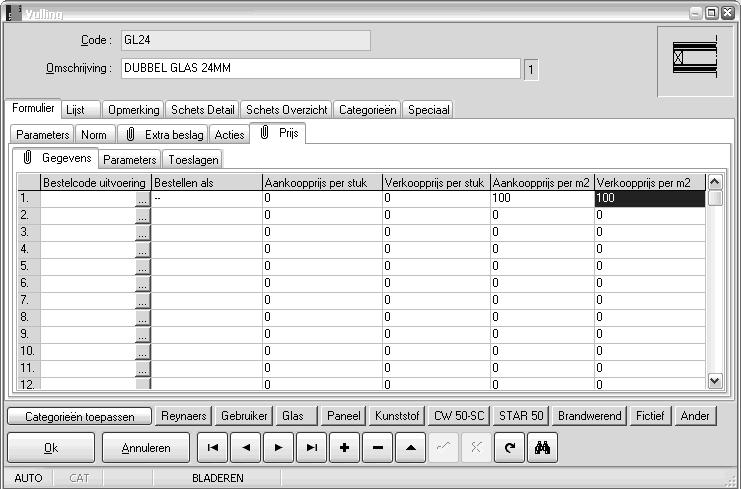Open lookup button in row 8 Bestelcode

pos(142,318)
